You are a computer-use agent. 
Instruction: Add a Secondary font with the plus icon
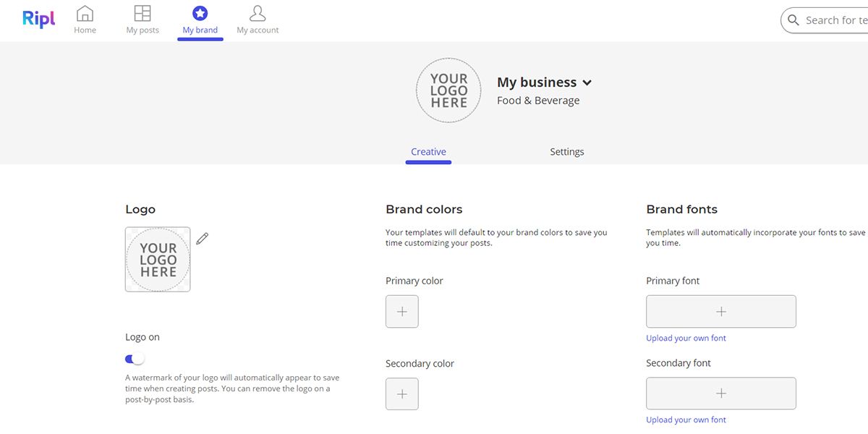[x=720, y=393]
